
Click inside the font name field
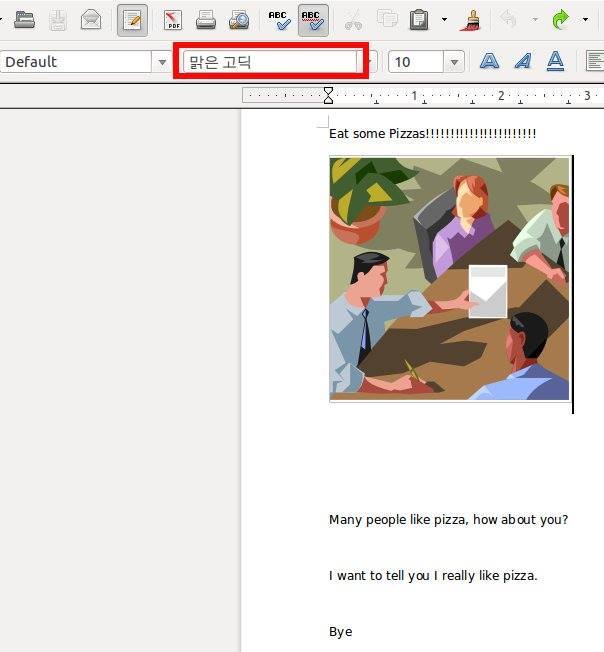[270, 62]
